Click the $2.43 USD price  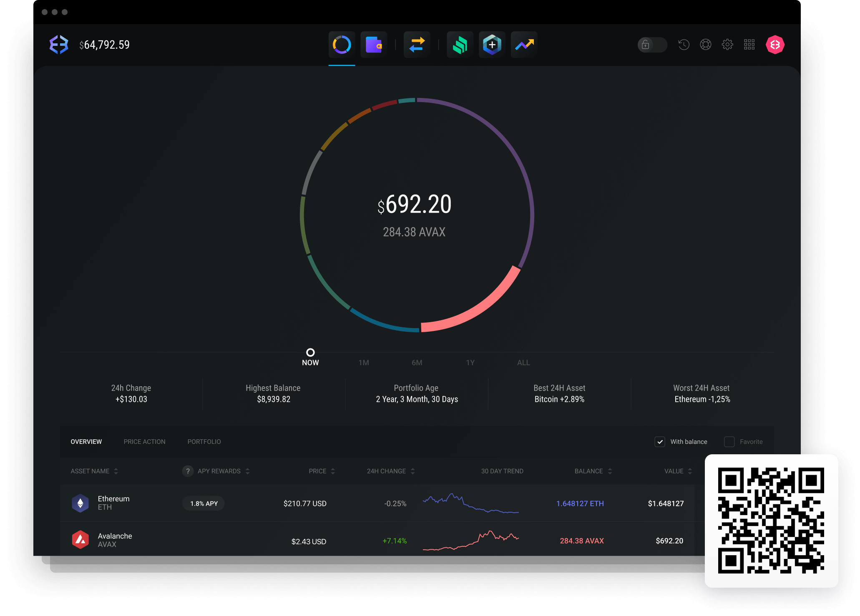coord(309,541)
